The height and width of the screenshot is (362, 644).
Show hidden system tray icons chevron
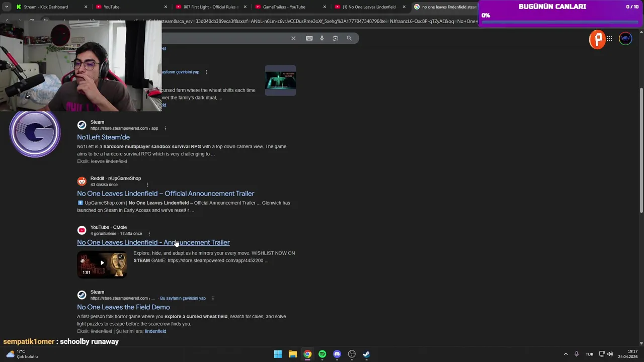click(x=566, y=354)
